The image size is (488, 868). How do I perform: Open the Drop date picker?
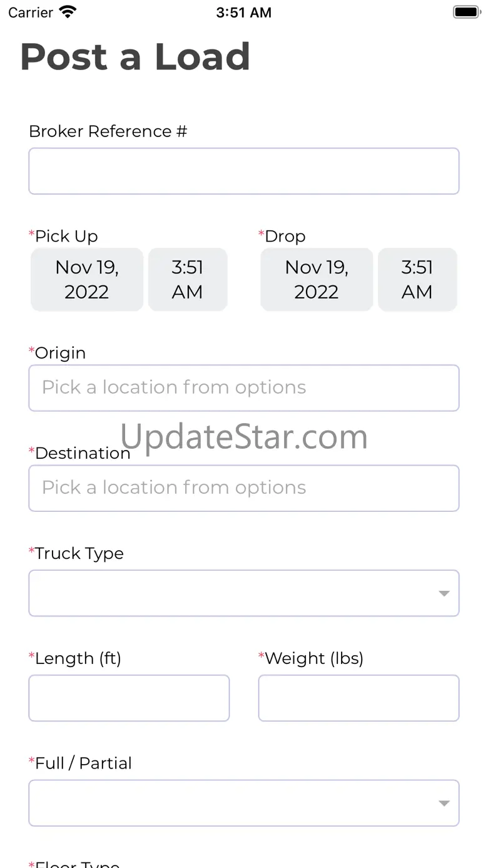pos(317,280)
